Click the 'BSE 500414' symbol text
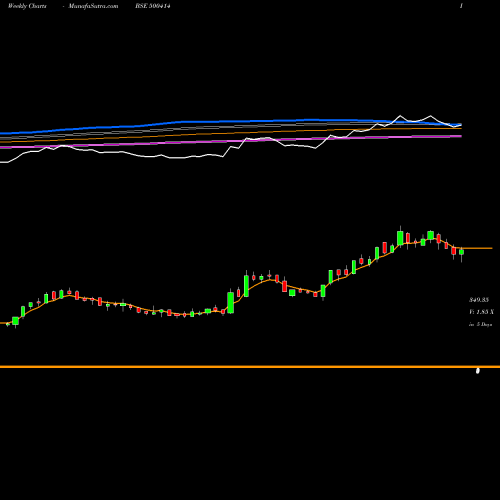500x500 pixels. click(x=153, y=6)
